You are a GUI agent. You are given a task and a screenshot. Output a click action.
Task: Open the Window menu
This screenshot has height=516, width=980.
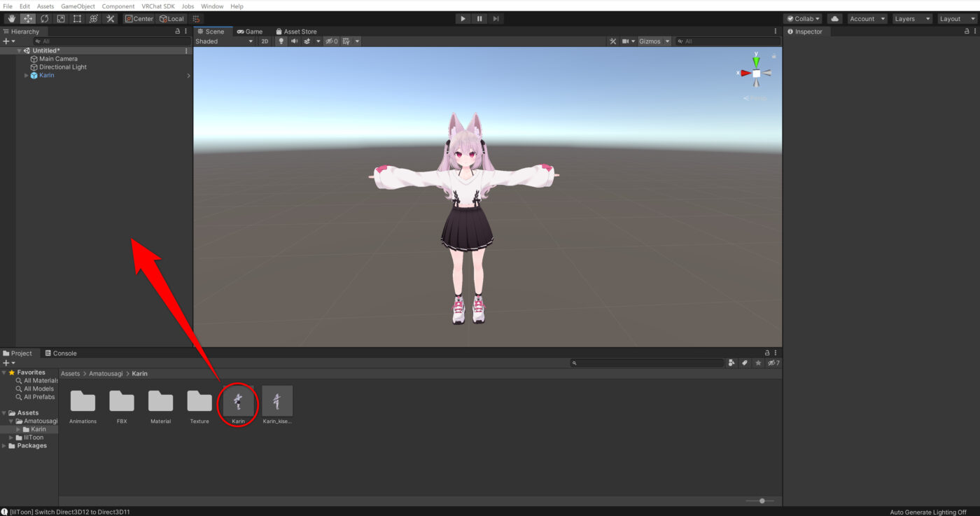(x=212, y=6)
